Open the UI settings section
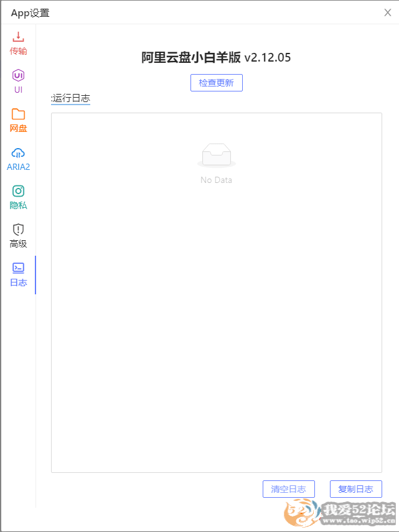The width and height of the screenshot is (399, 532). click(18, 82)
